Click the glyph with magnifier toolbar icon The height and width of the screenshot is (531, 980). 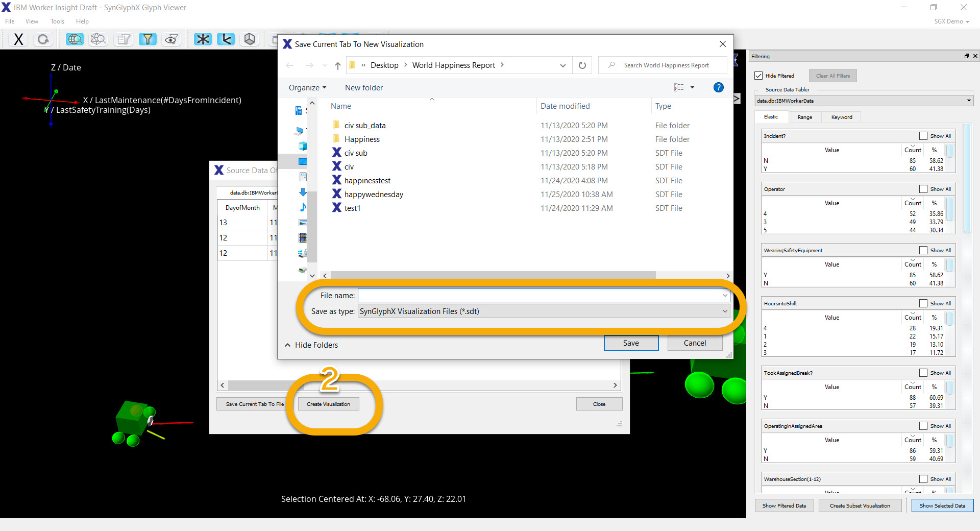tap(98, 39)
